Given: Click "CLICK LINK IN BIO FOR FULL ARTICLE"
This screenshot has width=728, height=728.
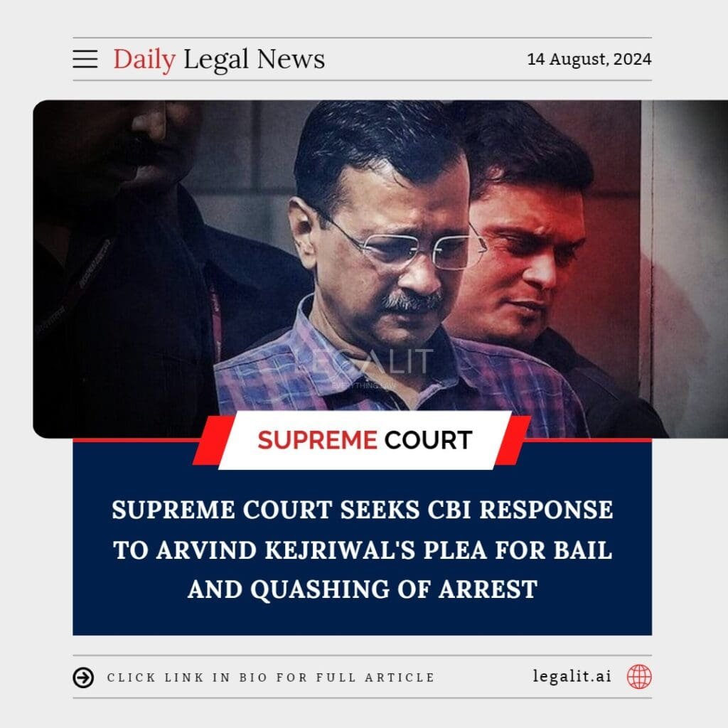Looking at the screenshot, I should point(271,678).
